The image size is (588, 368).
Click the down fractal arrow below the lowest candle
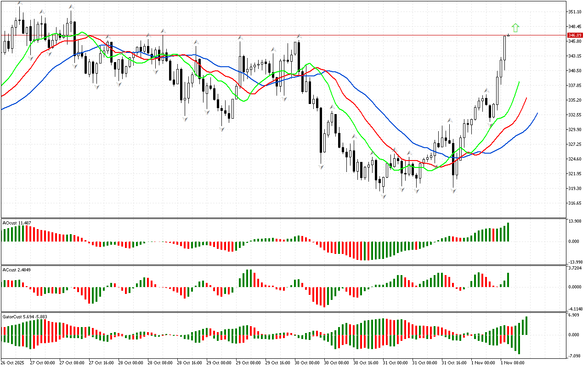(383, 196)
